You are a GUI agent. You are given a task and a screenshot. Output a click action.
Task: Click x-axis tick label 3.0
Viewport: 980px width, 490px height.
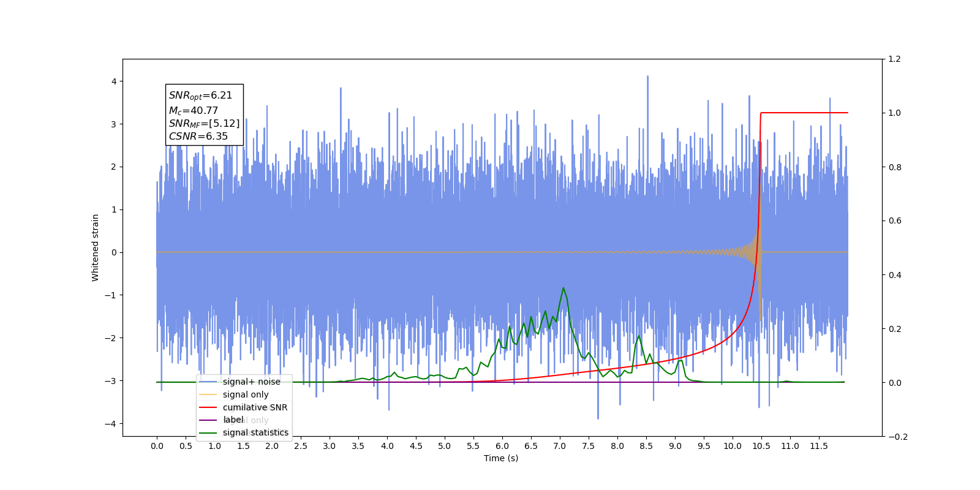pyautogui.click(x=330, y=446)
